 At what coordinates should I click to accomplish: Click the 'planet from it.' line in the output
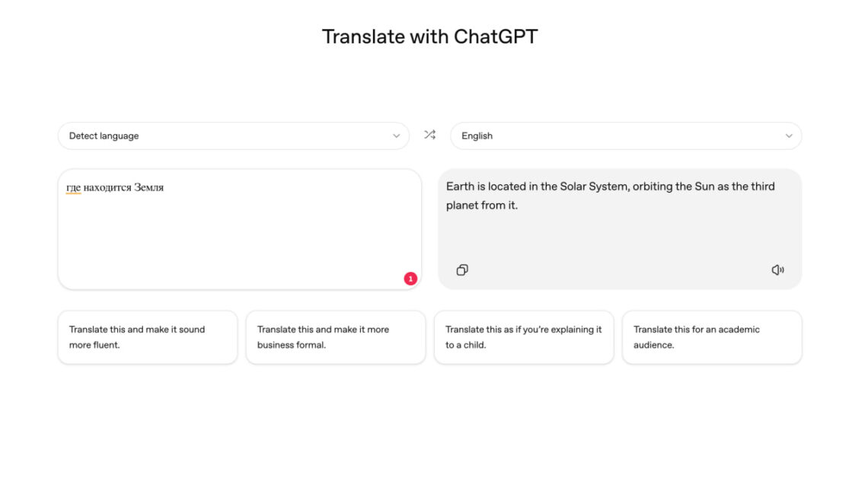[x=482, y=206]
